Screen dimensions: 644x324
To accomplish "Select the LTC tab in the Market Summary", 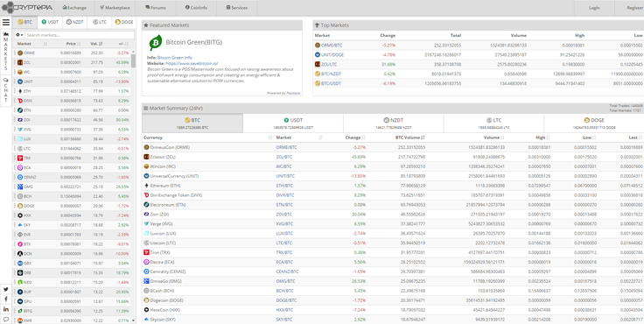I will click(493, 123).
